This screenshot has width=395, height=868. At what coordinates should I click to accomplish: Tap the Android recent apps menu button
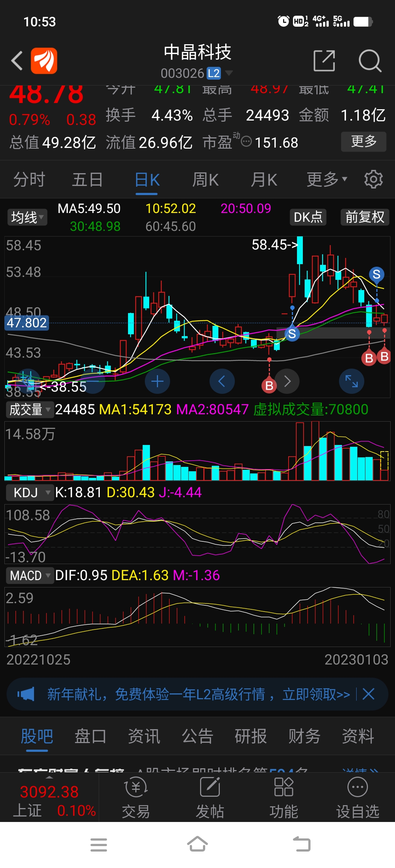[99, 845]
